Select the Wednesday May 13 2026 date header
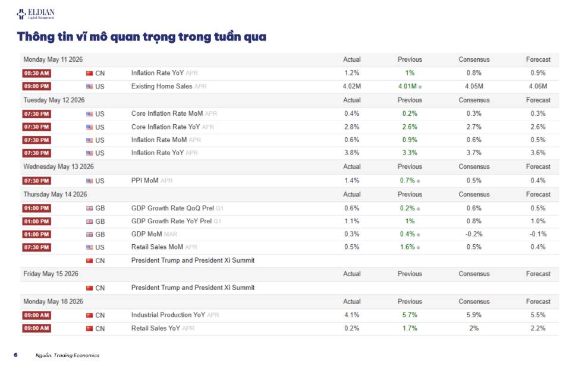 pyautogui.click(x=58, y=166)
